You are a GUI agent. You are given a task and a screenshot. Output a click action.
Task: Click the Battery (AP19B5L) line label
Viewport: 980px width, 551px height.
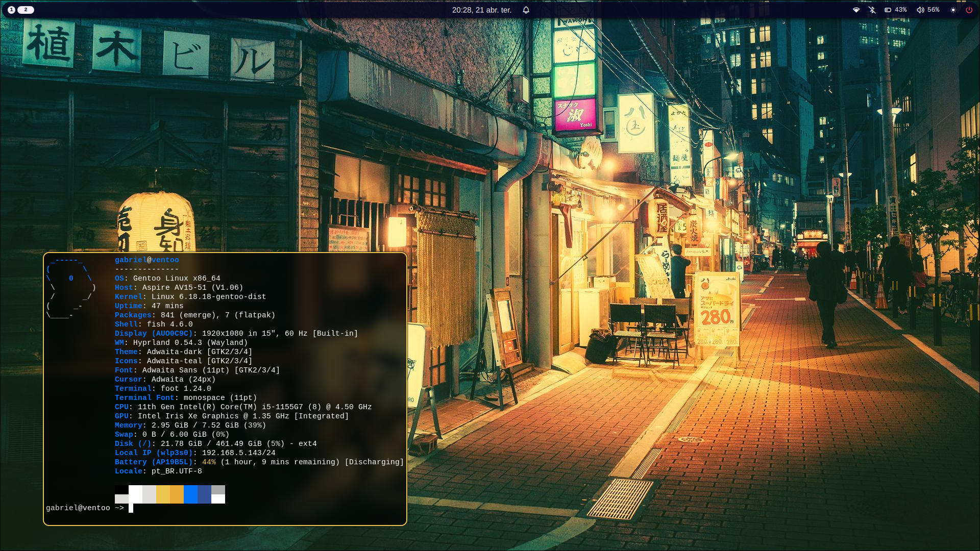pyautogui.click(x=153, y=462)
